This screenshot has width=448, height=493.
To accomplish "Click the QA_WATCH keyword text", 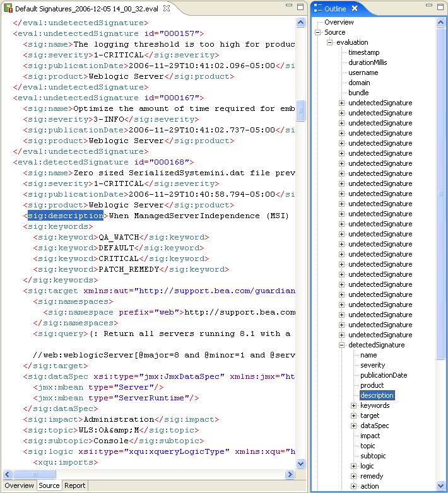I will [x=119, y=237].
